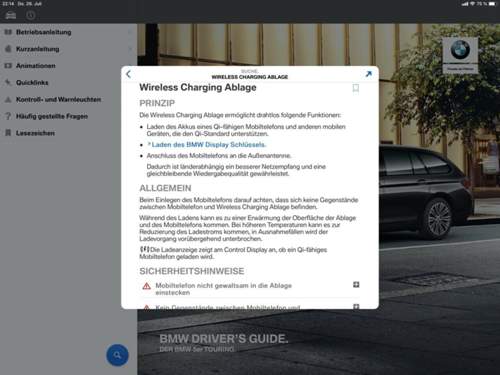Tap the car icon in top bar
500x375 pixels.
(11, 15)
